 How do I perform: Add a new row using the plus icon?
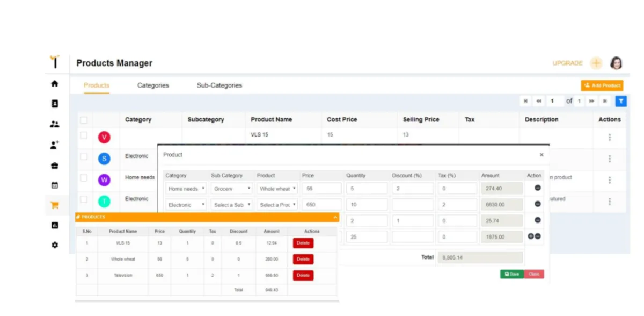(531, 236)
